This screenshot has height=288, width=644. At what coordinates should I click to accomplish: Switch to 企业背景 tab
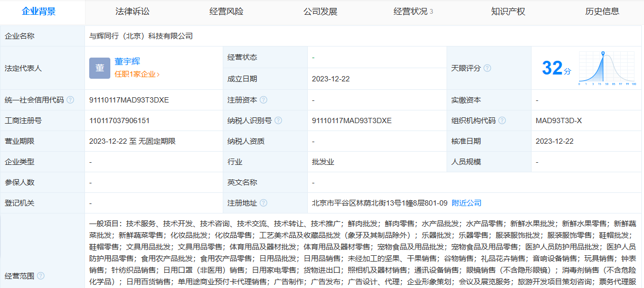click(39, 11)
